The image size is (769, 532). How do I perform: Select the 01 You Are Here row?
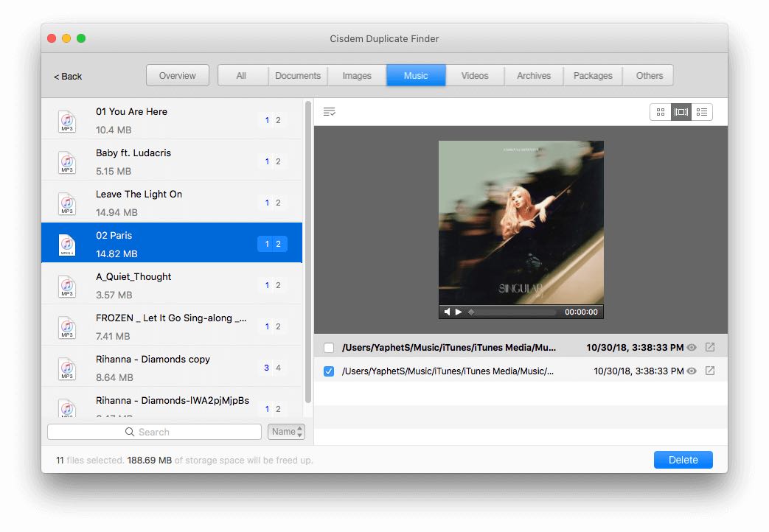pos(172,119)
